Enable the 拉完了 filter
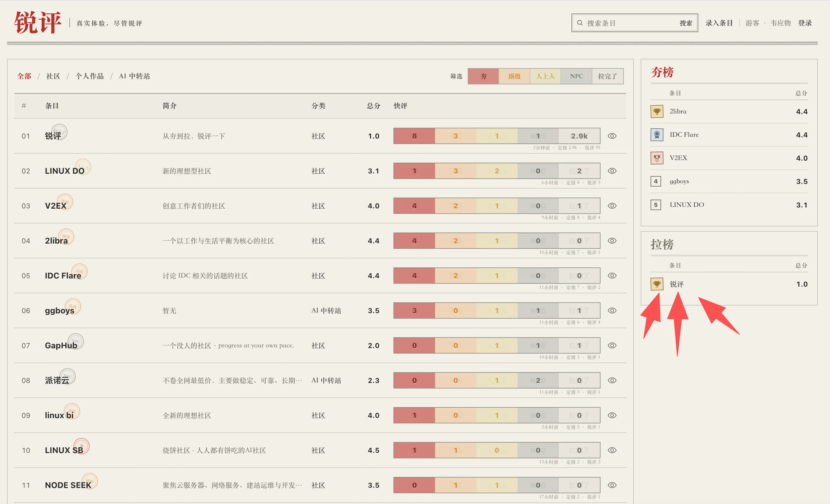This screenshot has width=830, height=504. (607, 76)
